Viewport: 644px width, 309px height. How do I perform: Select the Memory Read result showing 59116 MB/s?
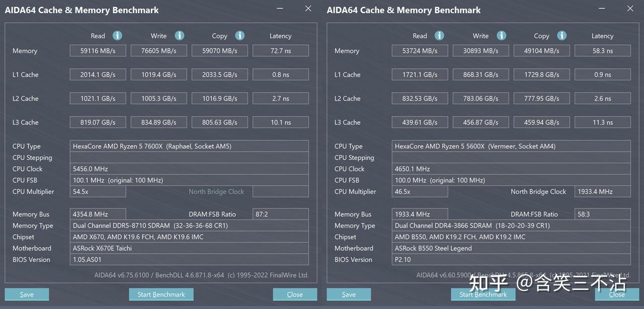click(x=98, y=50)
